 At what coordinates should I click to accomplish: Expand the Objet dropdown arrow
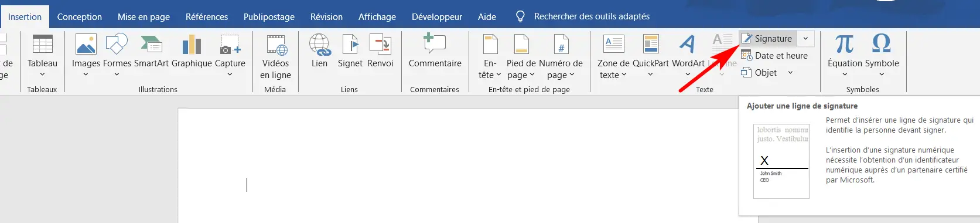pyautogui.click(x=790, y=73)
